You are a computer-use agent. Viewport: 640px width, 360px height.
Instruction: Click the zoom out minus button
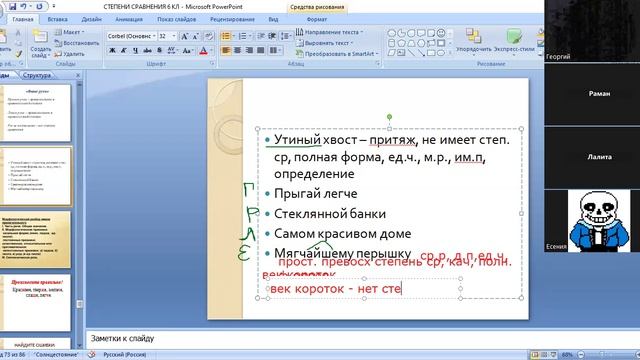pos(581,355)
